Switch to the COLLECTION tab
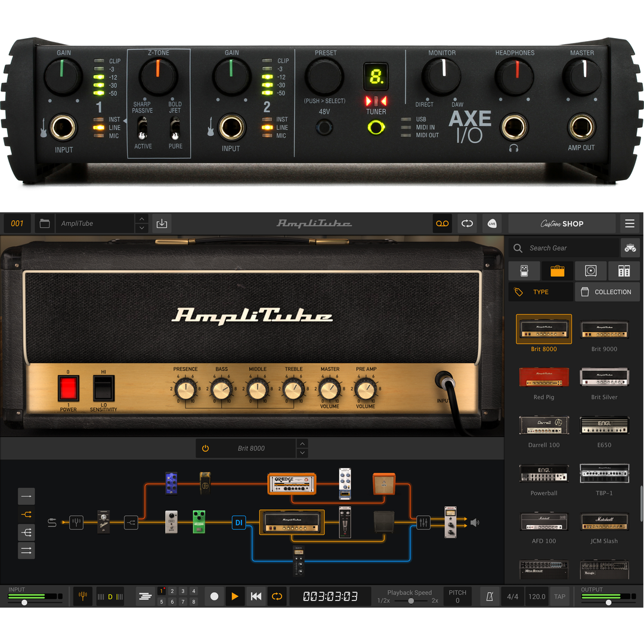This screenshot has height=644, width=644. click(x=607, y=292)
